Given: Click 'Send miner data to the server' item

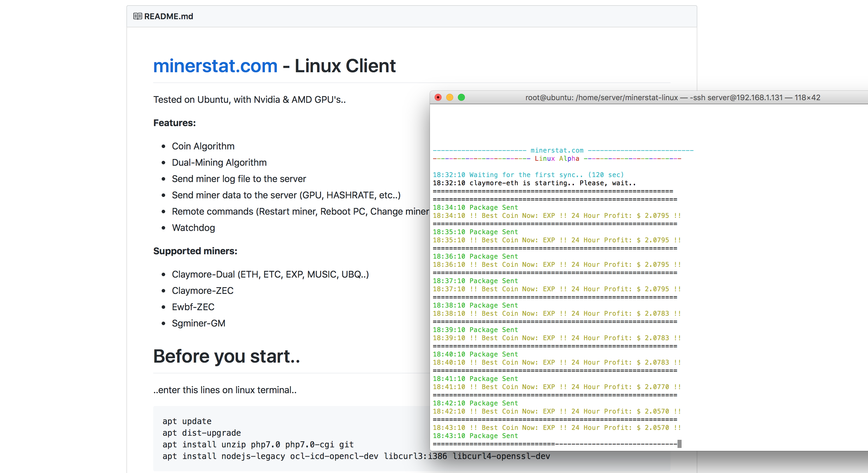Looking at the screenshot, I should click(x=286, y=195).
